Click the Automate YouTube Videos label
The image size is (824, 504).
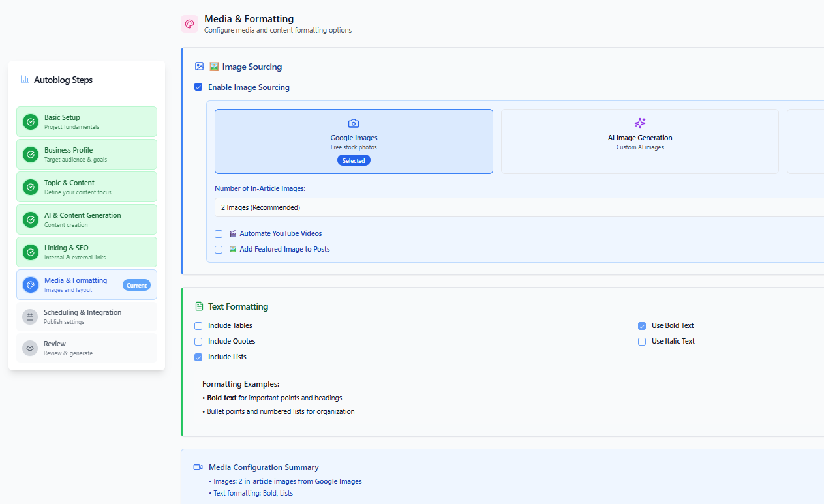coord(281,233)
